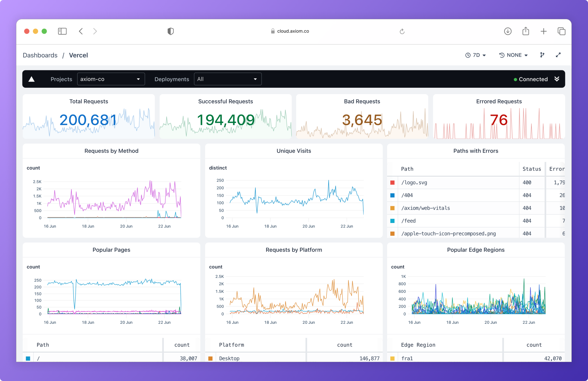The image size is (588, 381).
Task: Open the 7D time range selector
Action: point(476,55)
